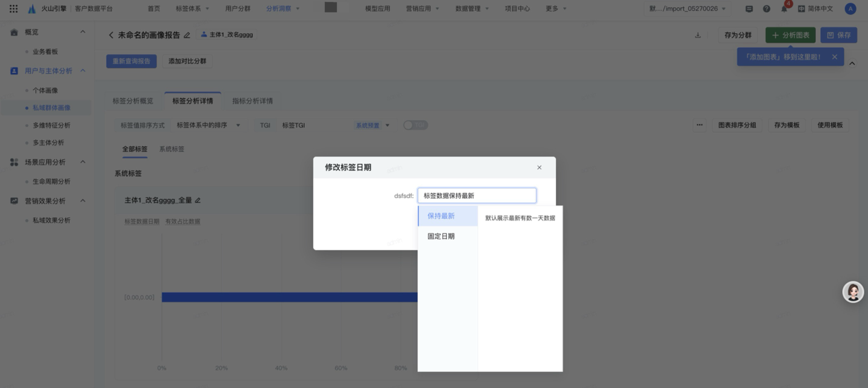868x388 pixels.
Task: Expand the 系统预置 TGI dropdown
Action: [x=372, y=125]
